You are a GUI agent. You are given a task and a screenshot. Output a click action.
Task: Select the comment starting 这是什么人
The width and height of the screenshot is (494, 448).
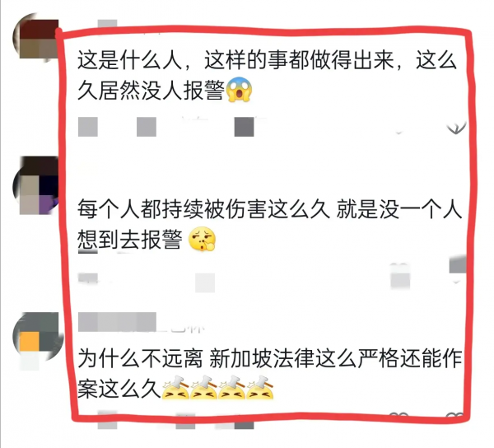267,75
